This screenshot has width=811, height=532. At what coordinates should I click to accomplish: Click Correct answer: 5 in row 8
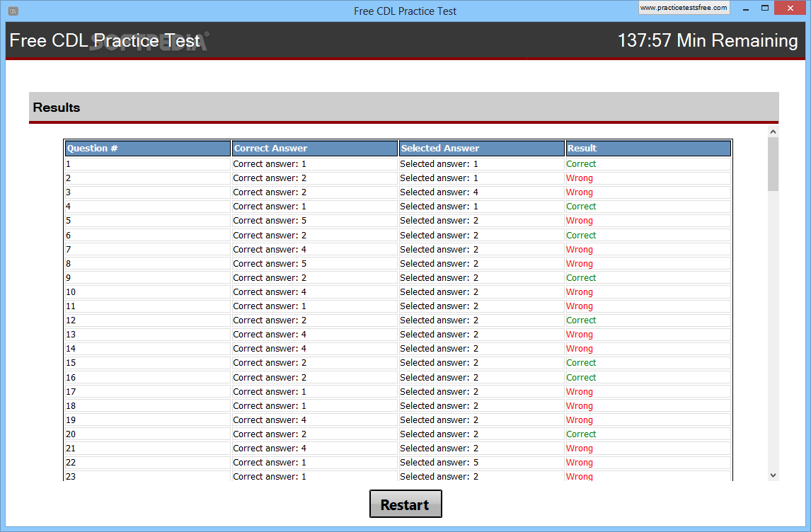coord(270,264)
